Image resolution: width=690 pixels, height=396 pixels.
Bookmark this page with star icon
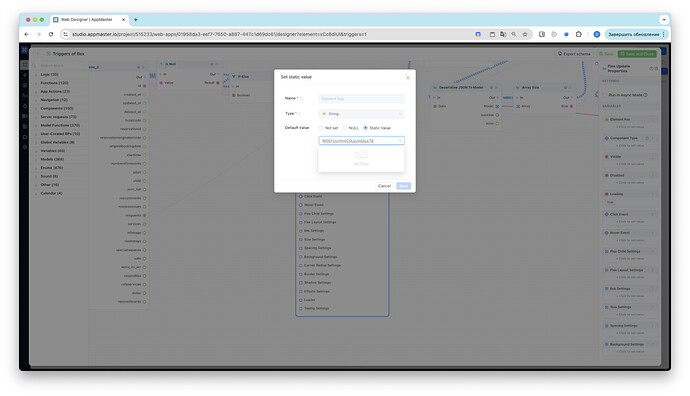525,34
